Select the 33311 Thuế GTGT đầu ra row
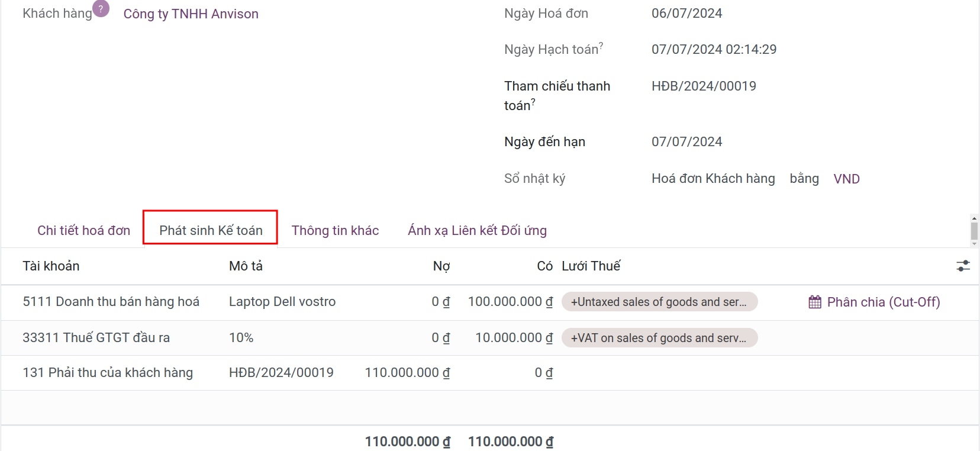The height and width of the screenshot is (451, 980). click(96, 338)
